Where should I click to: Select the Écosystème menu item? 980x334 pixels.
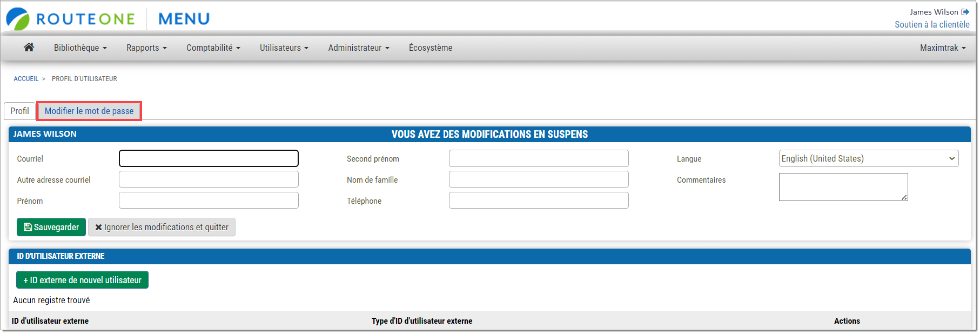coord(431,48)
